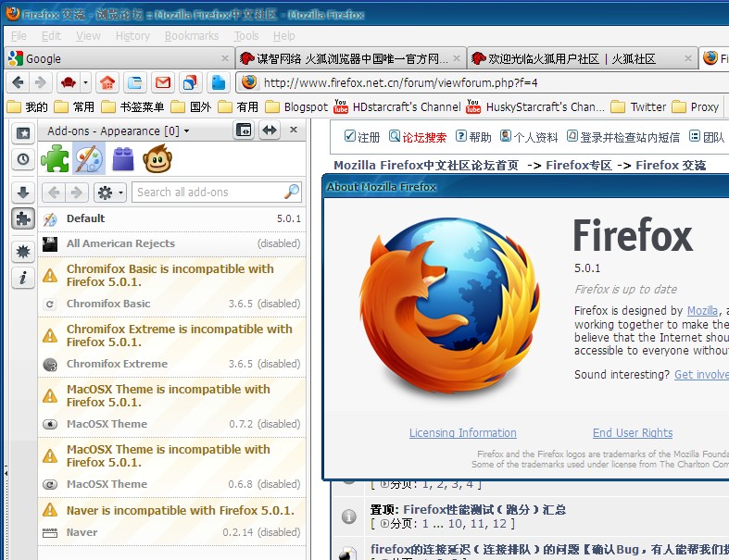Open history clock panel in sidebar strip
The image size is (729, 560).
pos(23,159)
